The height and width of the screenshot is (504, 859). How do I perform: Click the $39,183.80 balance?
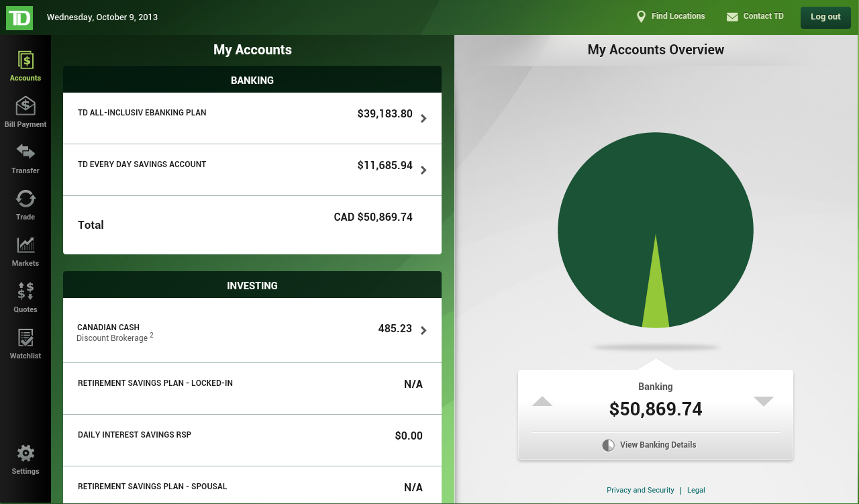pyautogui.click(x=385, y=114)
